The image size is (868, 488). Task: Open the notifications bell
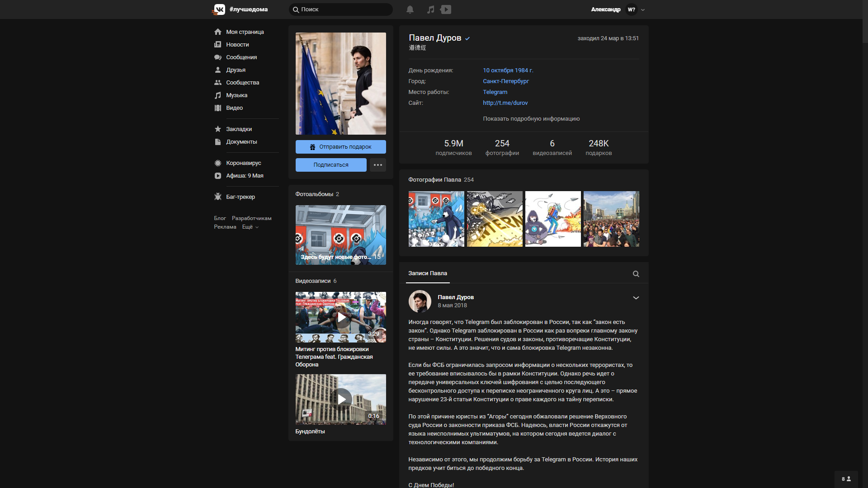coord(410,9)
